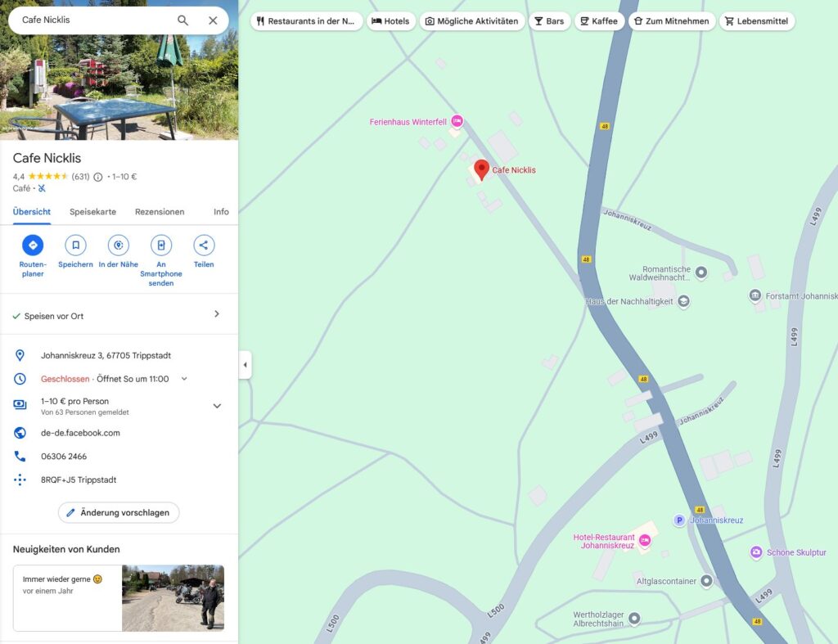Viewport: 838px width, 644px height.
Task: Open rating info icon next to reviews
Action: [x=98, y=177]
